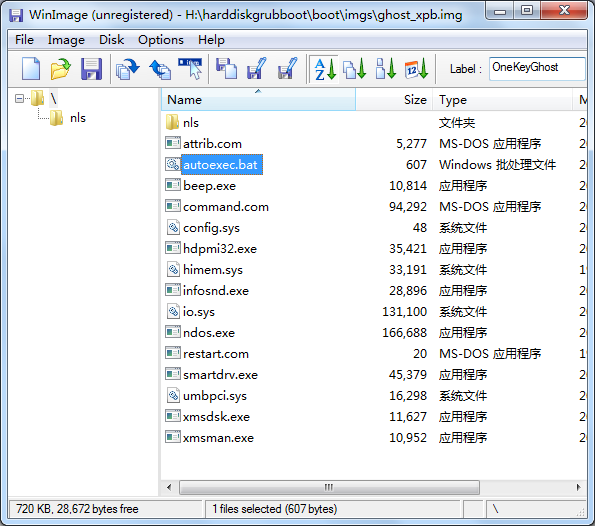Screen dimensions: 595x526
Task: Select the infosnd.exe file
Action: (x=216, y=290)
